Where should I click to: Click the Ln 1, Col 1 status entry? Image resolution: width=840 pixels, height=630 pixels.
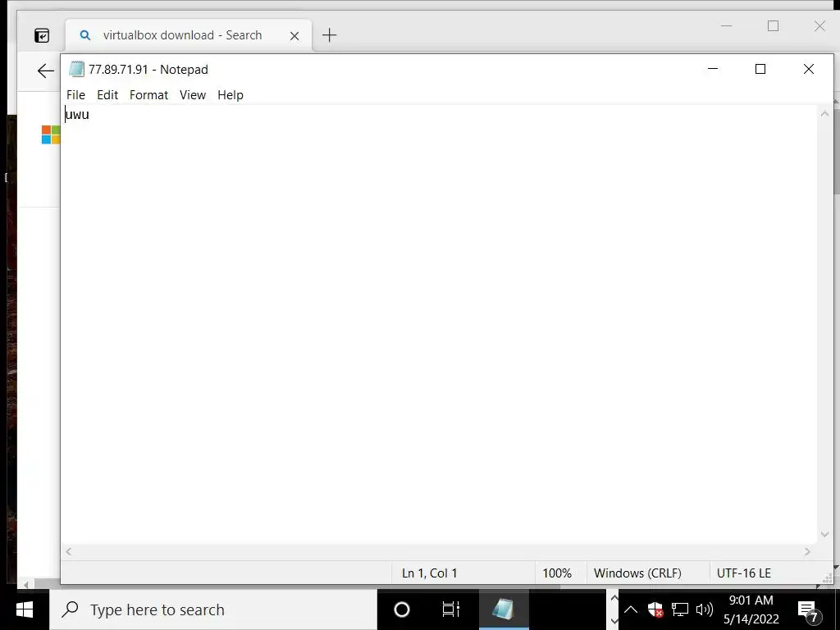430,573
